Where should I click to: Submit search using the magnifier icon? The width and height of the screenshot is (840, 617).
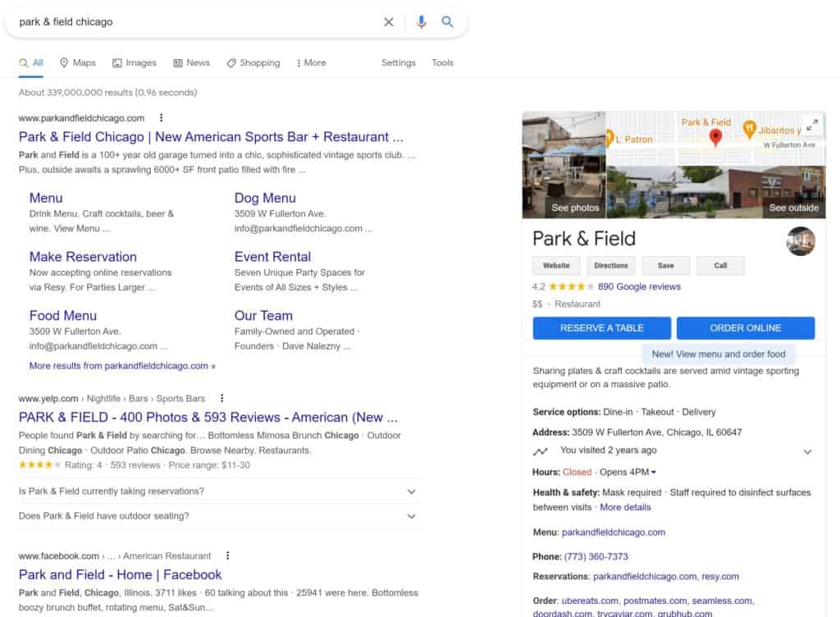[447, 22]
